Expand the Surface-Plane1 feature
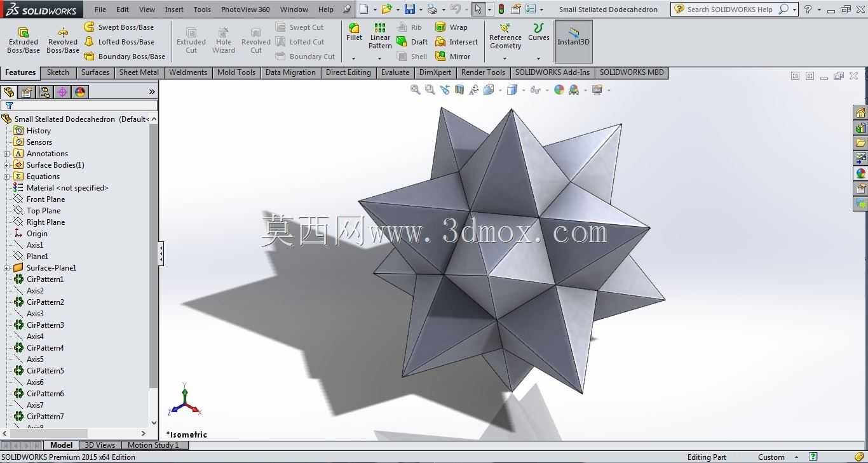Viewport: 868px width, 463px height. 7,268
